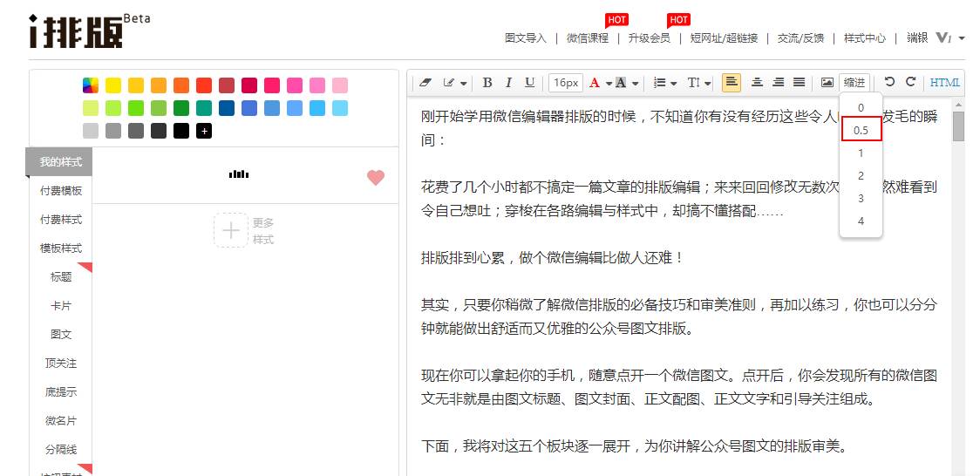Viewport: 980px width, 476px height.
Task: Select the 付费样式 tab
Action: pos(61,220)
